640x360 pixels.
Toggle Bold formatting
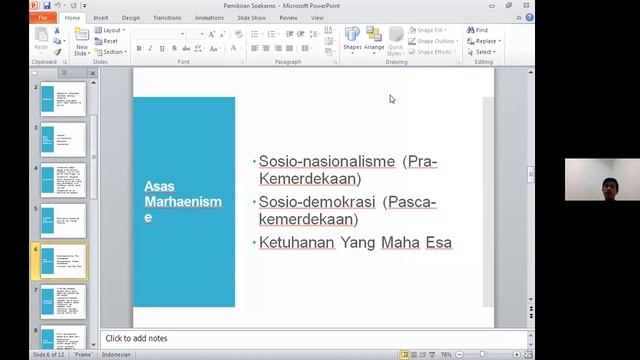pos(139,49)
